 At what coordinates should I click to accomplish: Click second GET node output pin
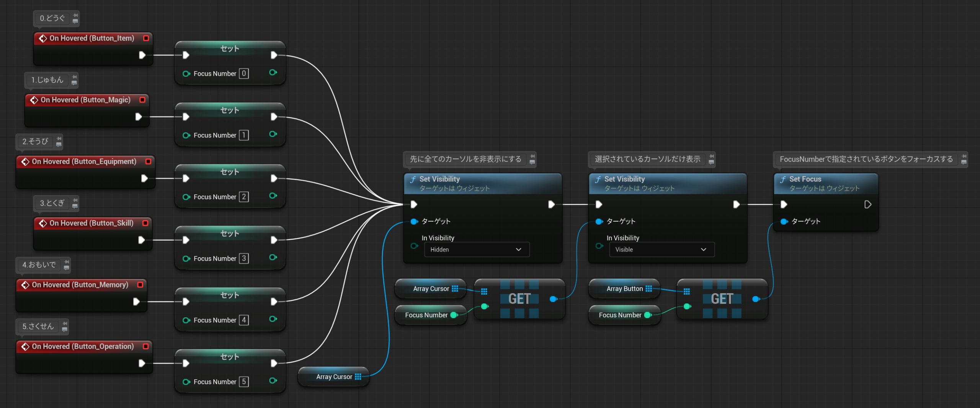(756, 299)
